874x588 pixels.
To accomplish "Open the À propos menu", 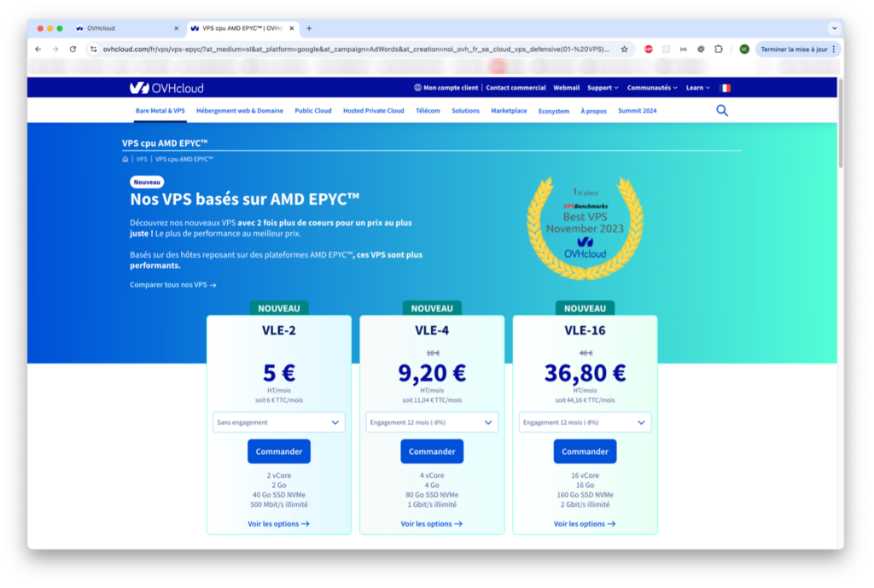I will tap(593, 112).
